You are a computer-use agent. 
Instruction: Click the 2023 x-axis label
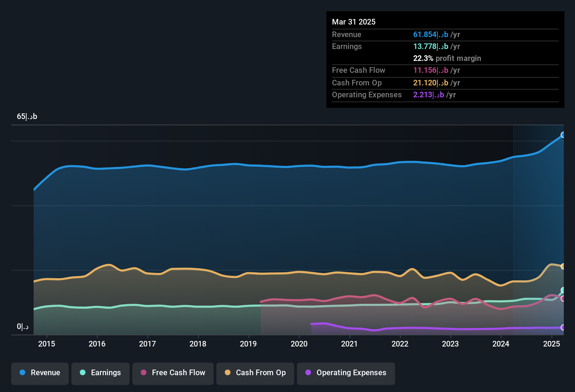450,344
